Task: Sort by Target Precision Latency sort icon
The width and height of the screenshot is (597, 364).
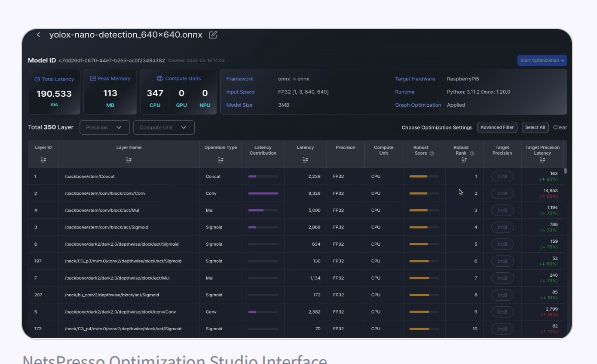Action: pyautogui.click(x=543, y=160)
